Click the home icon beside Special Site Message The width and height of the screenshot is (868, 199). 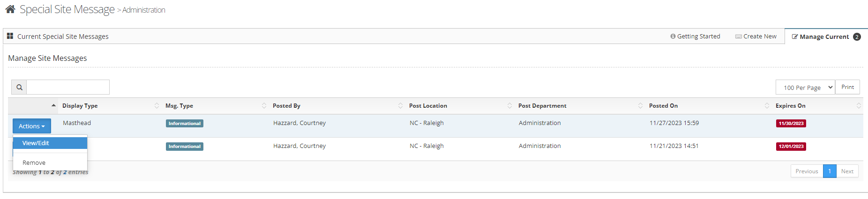(x=10, y=9)
